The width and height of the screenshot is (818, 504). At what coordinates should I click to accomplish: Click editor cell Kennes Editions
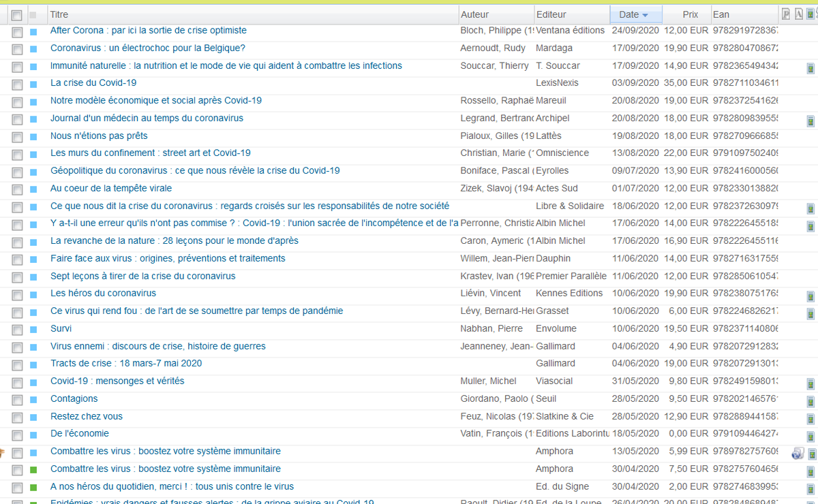570,293
